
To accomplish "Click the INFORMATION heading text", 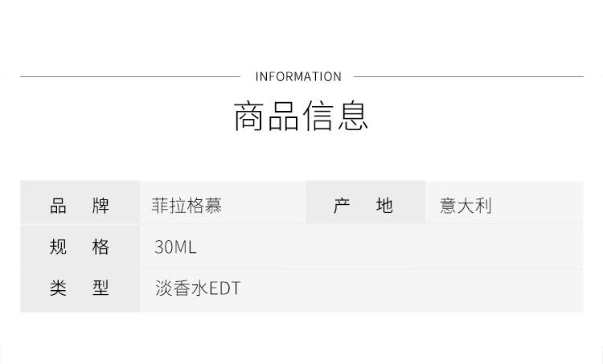I will click(298, 76).
